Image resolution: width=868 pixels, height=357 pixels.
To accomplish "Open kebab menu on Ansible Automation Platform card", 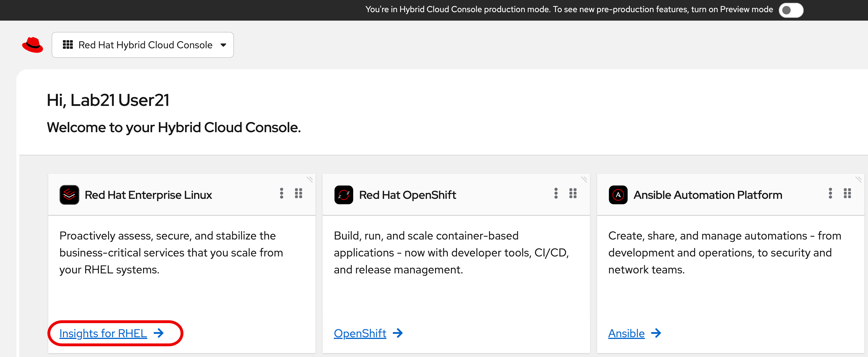I will [830, 193].
